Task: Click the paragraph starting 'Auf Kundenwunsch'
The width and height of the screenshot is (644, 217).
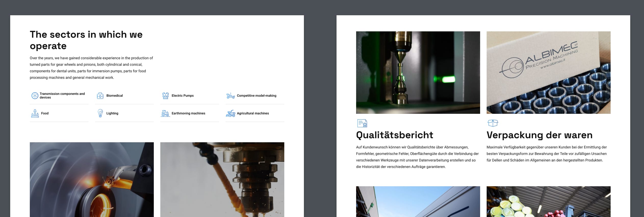Action: 418,157
